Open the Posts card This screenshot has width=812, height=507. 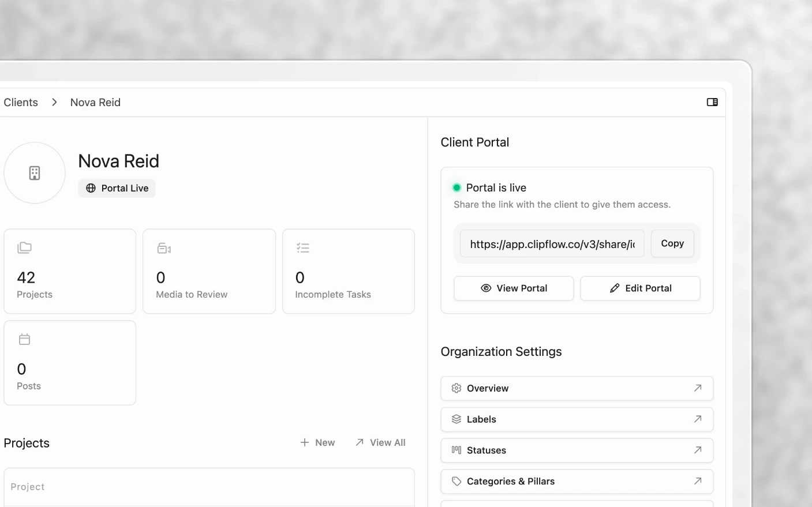pos(70,363)
